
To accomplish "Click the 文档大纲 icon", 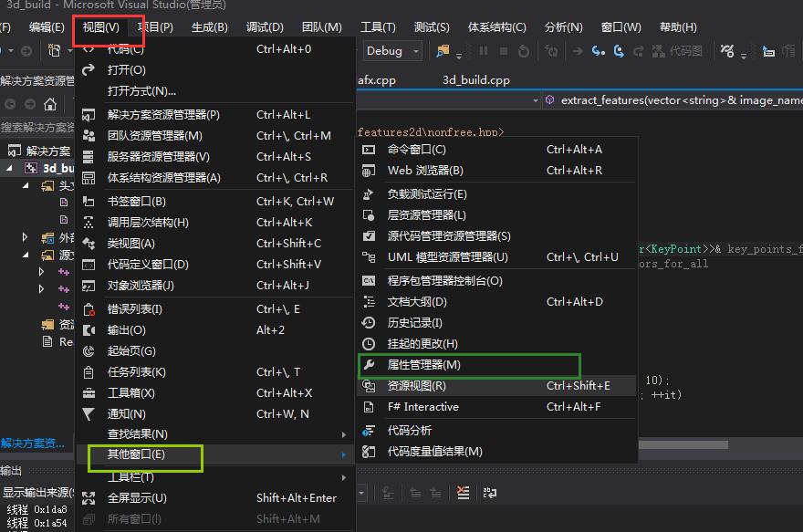I will [369, 301].
